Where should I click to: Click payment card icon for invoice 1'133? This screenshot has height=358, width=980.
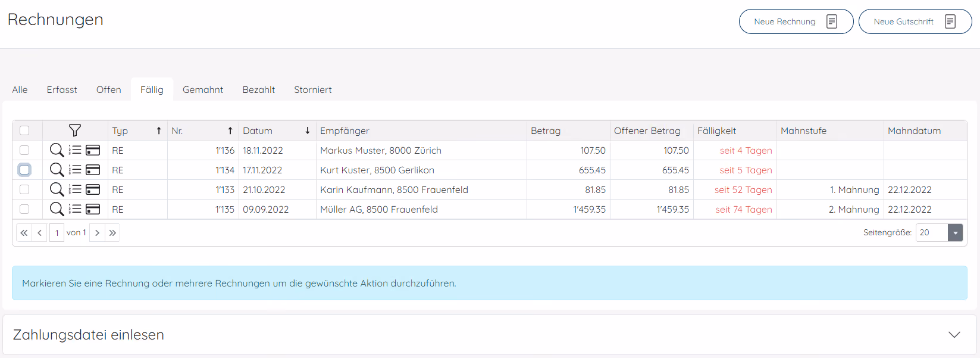[x=93, y=189]
